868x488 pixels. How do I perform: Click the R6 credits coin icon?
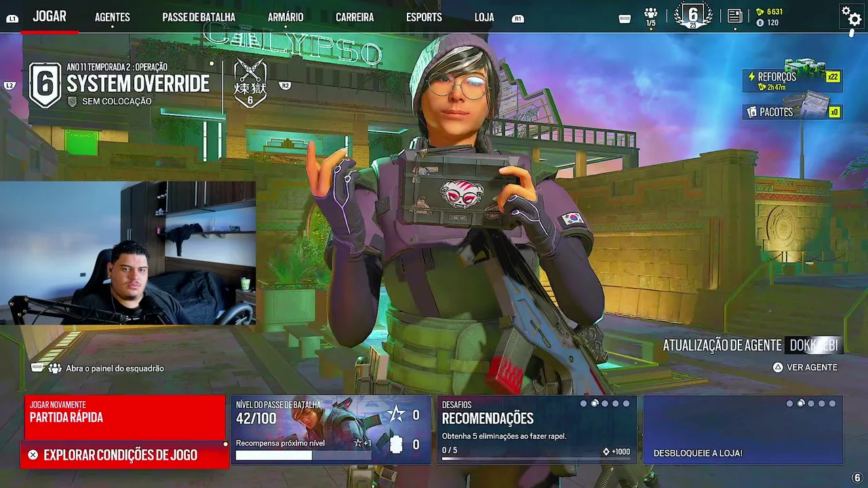tap(759, 23)
